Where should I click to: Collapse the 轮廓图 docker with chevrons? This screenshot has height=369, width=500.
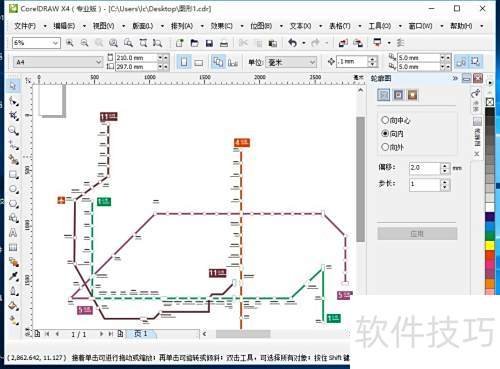455,78
